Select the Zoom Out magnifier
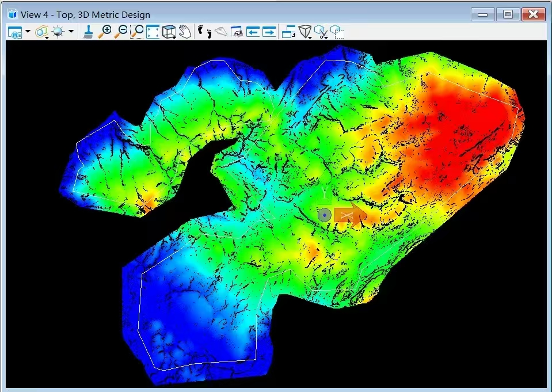This screenshot has width=552, height=392. pos(120,32)
